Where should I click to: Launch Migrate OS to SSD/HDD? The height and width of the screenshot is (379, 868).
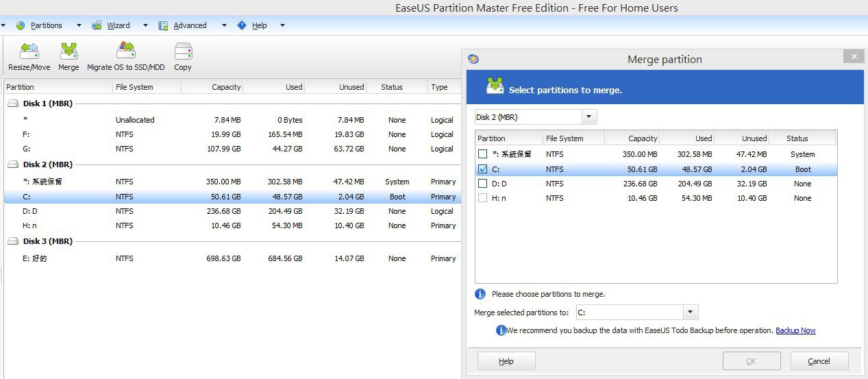click(x=126, y=57)
